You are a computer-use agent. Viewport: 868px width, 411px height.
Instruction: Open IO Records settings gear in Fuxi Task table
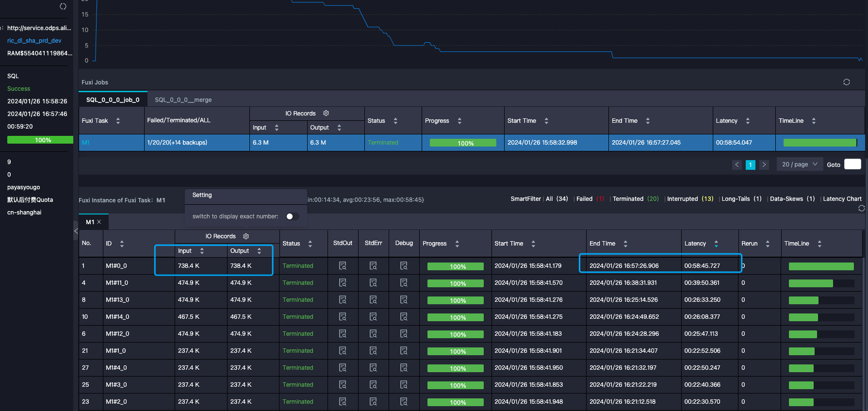[326, 113]
